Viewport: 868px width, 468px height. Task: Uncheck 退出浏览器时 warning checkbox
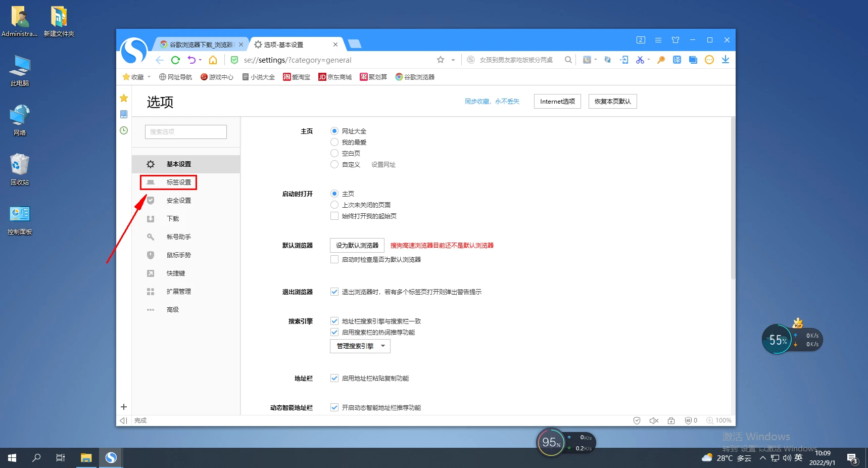coord(334,292)
